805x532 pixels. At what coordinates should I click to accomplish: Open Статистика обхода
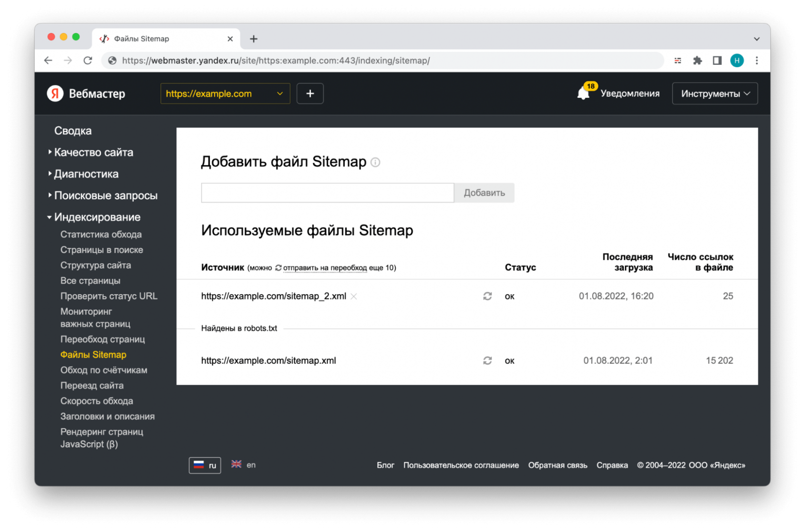pos(101,235)
